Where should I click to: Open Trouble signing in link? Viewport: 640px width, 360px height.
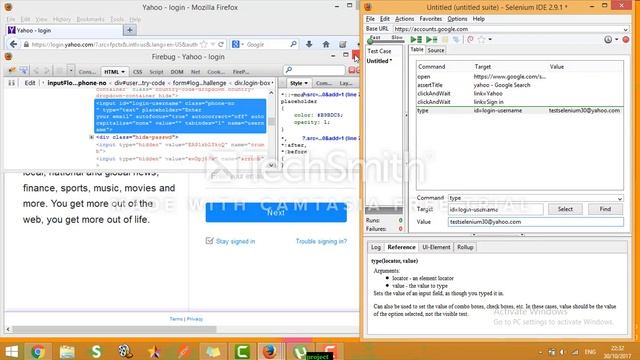point(321,241)
